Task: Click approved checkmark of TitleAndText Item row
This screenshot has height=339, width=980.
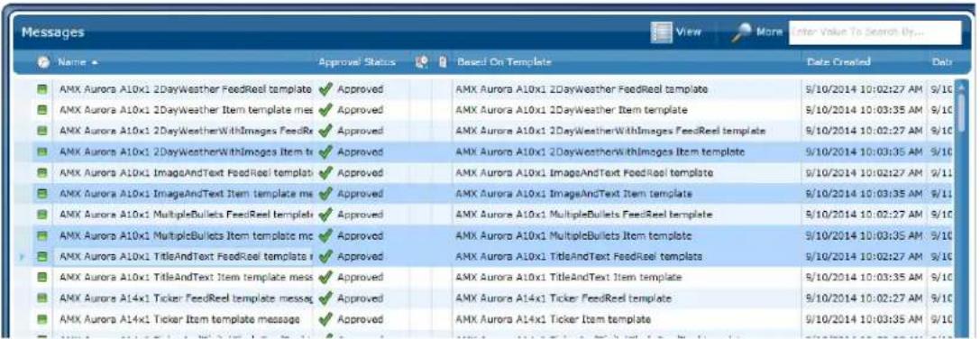Action: coord(325,277)
